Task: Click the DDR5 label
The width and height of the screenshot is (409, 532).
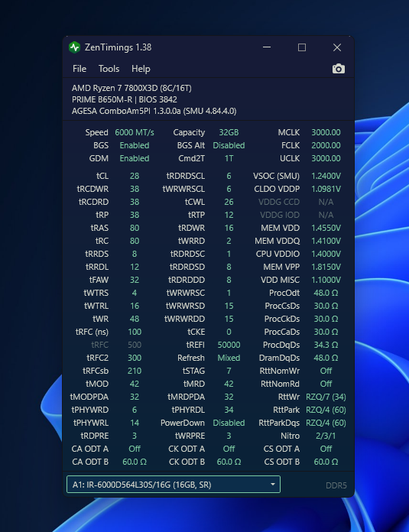Action: coord(336,485)
